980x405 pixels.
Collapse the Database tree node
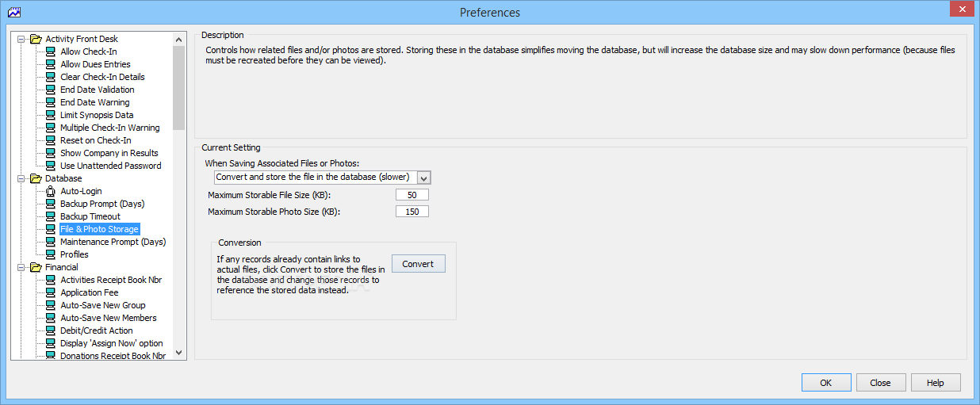(x=21, y=178)
